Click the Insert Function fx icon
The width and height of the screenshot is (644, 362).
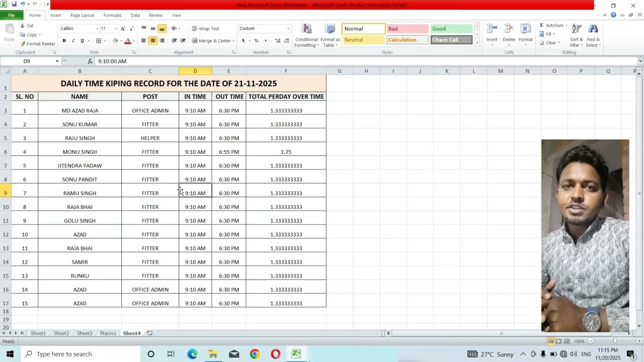point(90,61)
